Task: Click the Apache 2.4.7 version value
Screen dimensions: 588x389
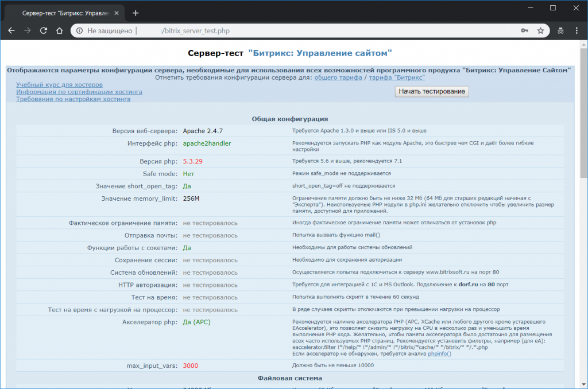Action: pos(203,131)
